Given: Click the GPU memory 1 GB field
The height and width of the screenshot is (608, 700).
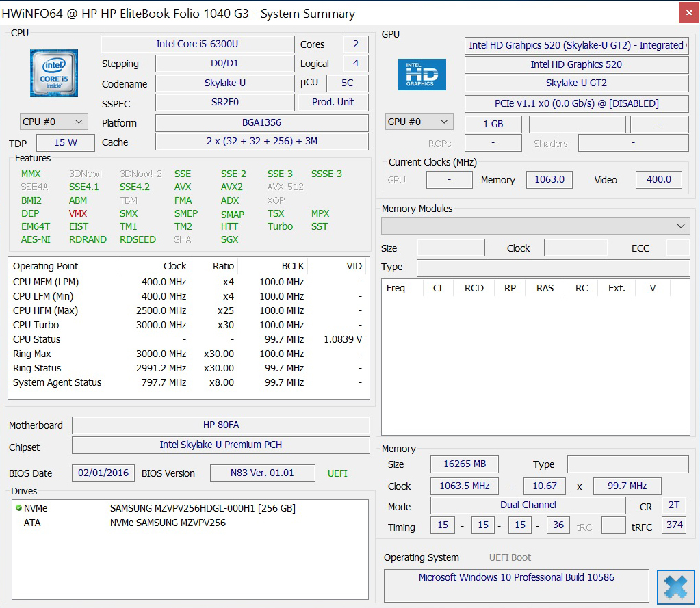Looking at the screenshot, I should 493,124.
